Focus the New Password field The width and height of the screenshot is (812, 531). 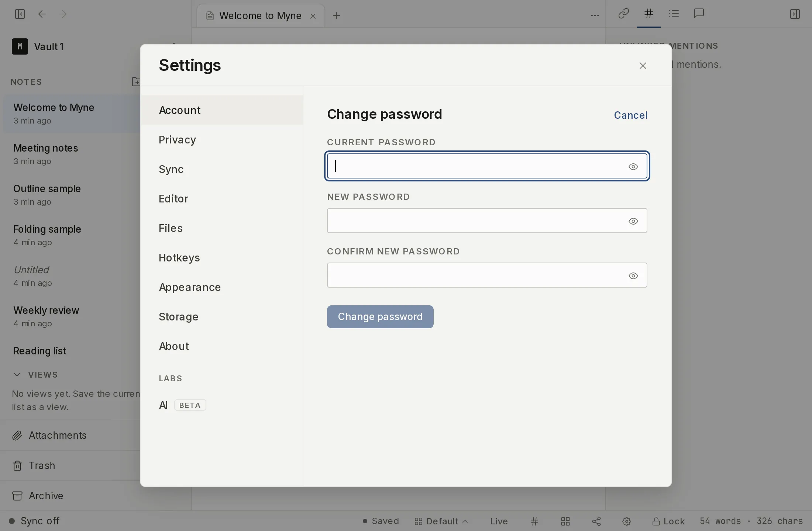coord(487,221)
